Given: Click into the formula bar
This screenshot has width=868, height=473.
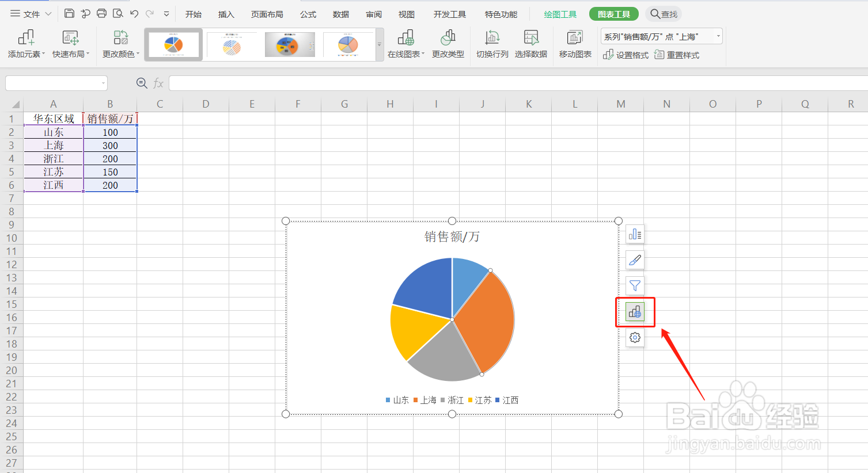Looking at the screenshot, I should (518, 83).
